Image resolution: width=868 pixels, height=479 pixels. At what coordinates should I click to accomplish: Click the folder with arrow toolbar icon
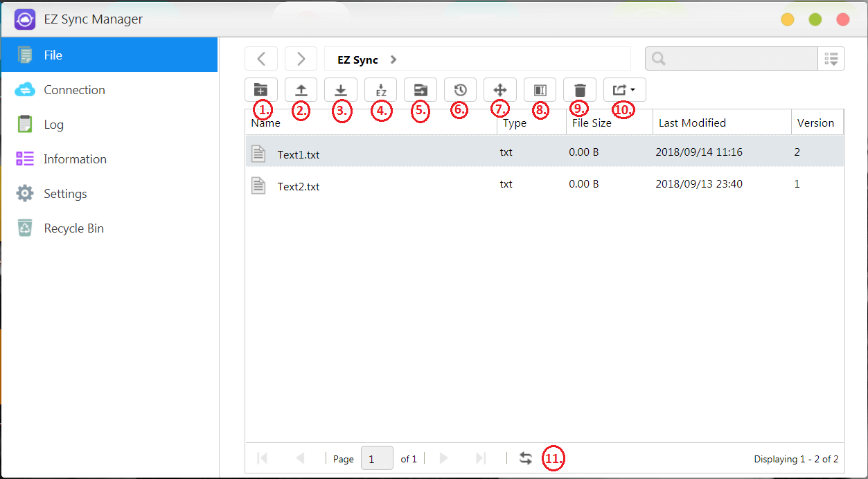(420, 90)
